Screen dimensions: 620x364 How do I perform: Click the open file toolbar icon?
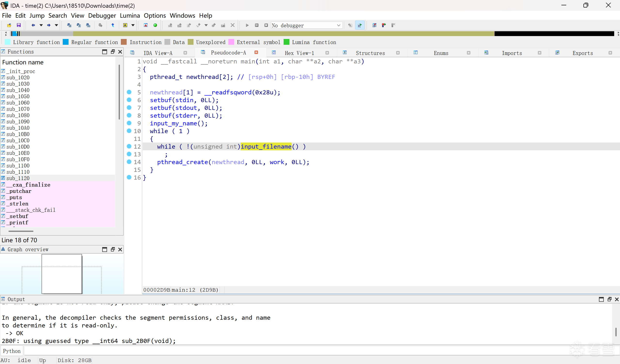coord(9,25)
